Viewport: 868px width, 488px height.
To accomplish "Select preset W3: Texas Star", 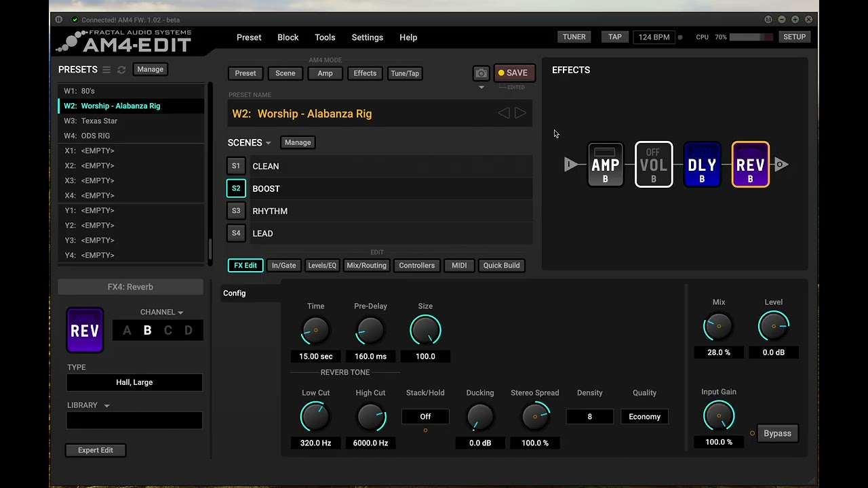I will (x=131, y=121).
